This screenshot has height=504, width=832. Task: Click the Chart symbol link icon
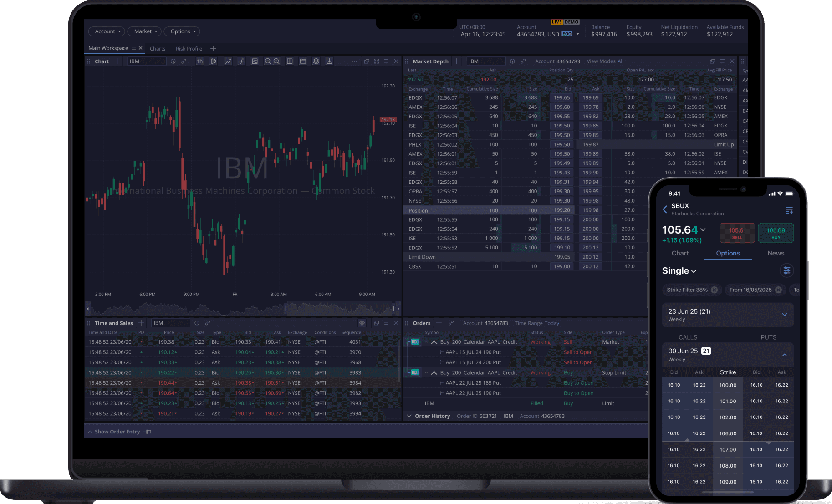(x=184, y=61)
